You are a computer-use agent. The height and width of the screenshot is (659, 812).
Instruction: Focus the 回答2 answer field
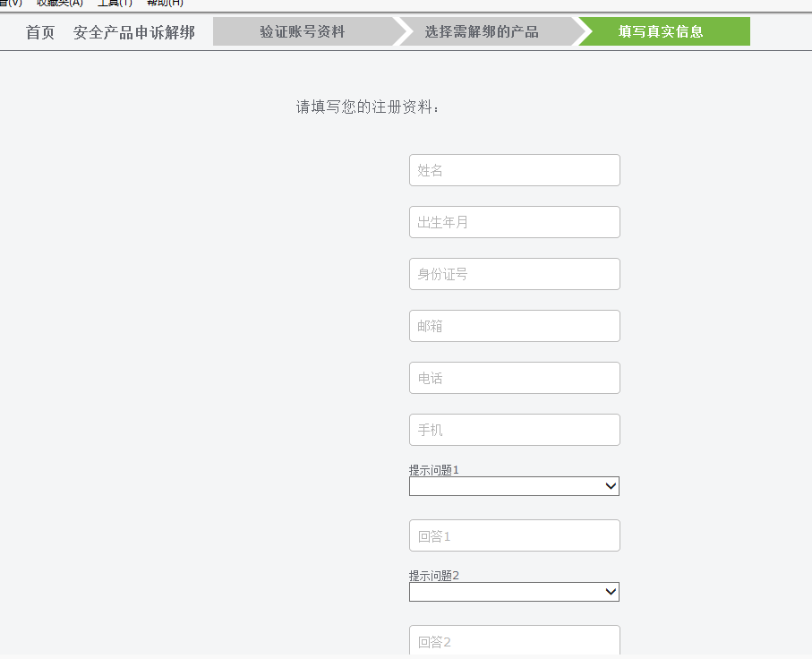[x=514, y=640]
